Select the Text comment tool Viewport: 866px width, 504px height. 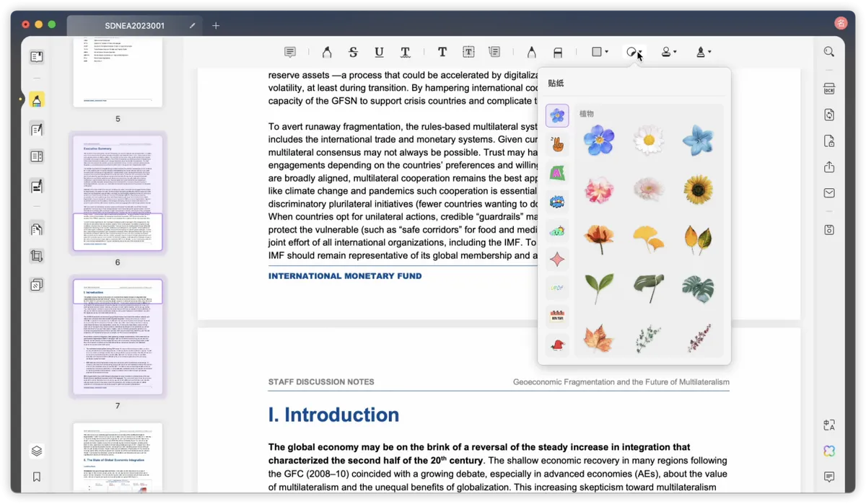[442, 52]
